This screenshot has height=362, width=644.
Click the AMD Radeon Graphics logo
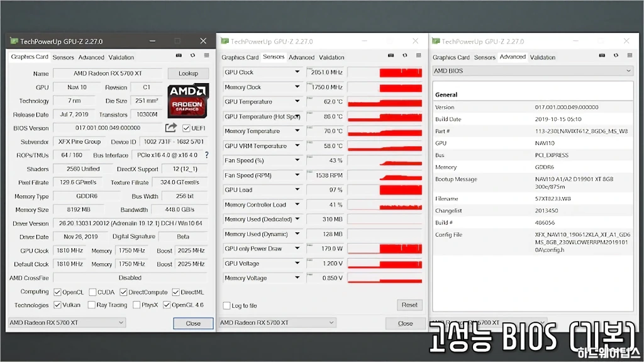(188, 101)
